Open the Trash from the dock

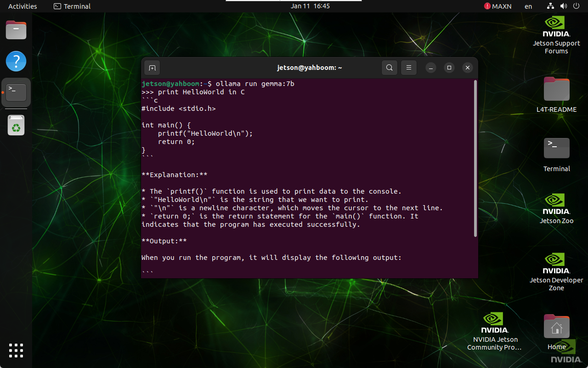[16, 125]
